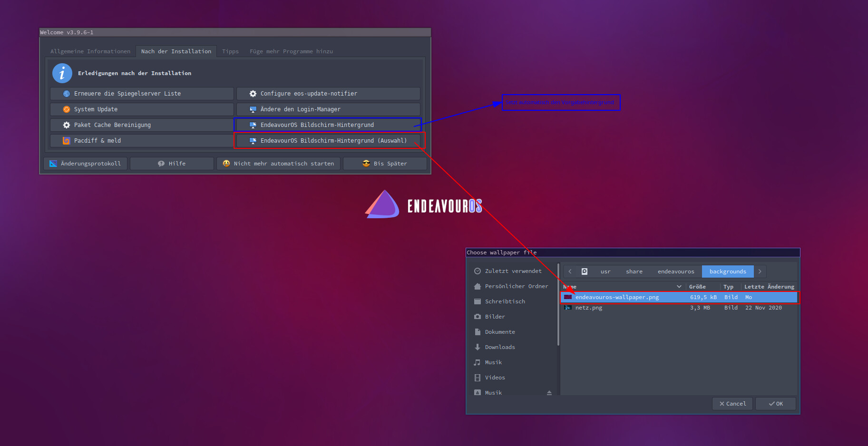Select endeavouros-wallpaper.png file
This screenshot has height=446, width=868.
tap(679, 297)
